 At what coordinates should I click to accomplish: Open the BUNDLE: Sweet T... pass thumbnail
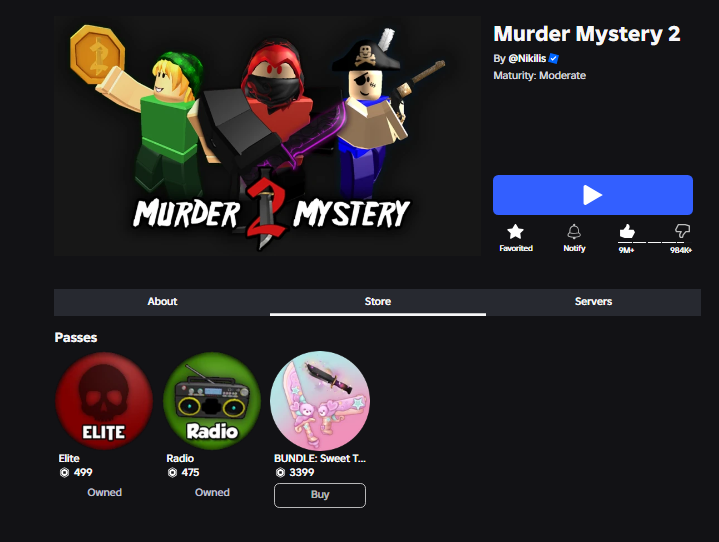(x=320, y=401)
